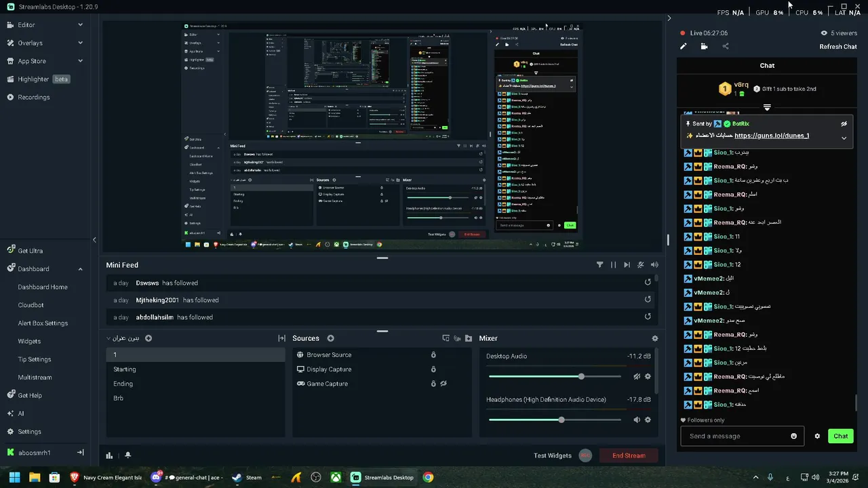Screen dimensions: 868x488
Task: Select the Brb scene
Action: [x=195, y=398]
